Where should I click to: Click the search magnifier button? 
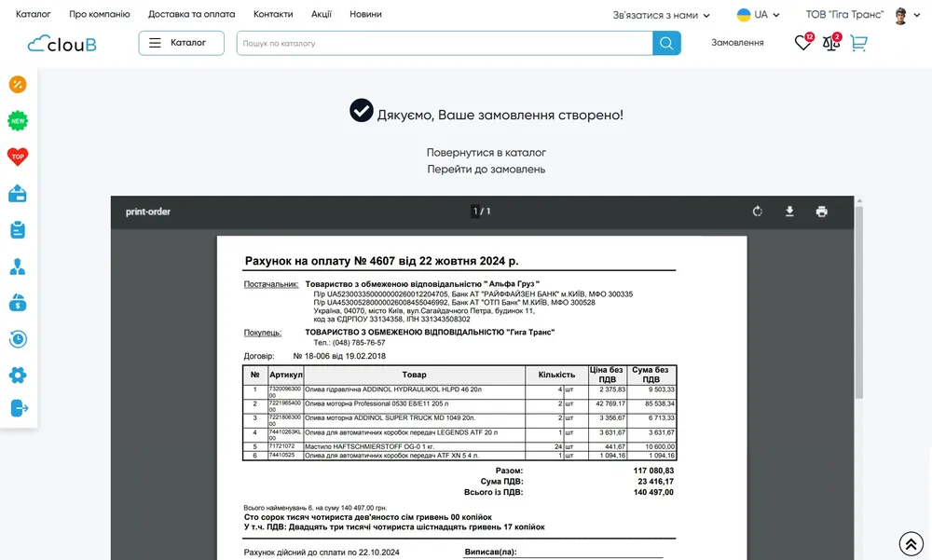(666, 44)
